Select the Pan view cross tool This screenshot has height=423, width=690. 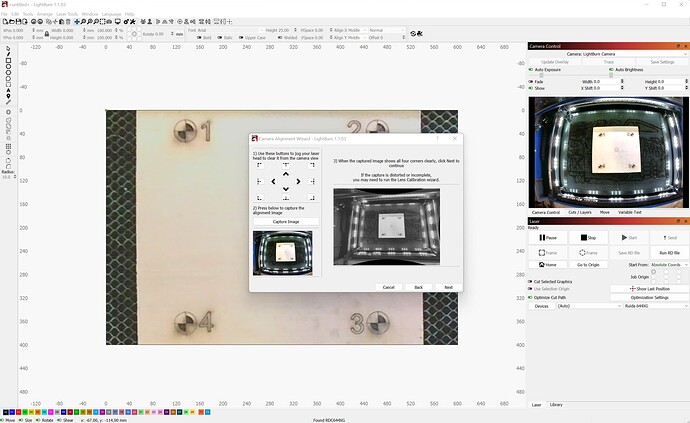pos(77,21)
